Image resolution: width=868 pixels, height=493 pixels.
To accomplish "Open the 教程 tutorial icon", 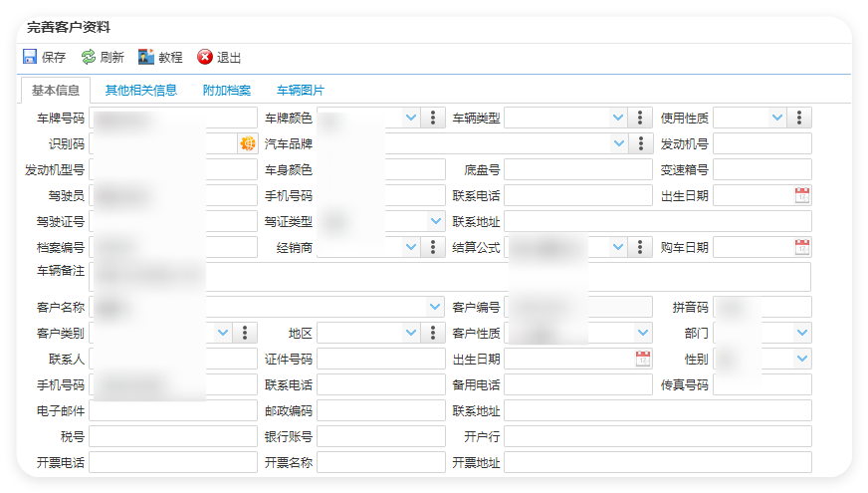I will click(x=146, y=57).
